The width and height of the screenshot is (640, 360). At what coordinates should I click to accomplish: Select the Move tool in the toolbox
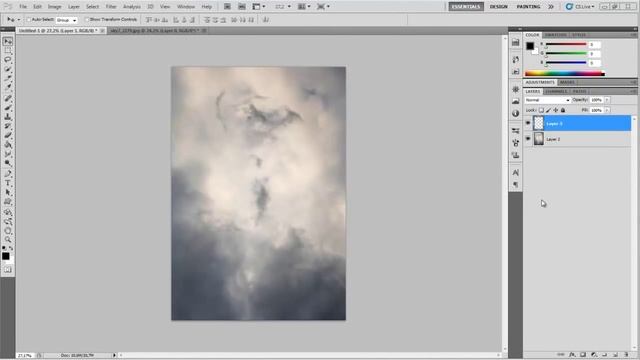8,42
